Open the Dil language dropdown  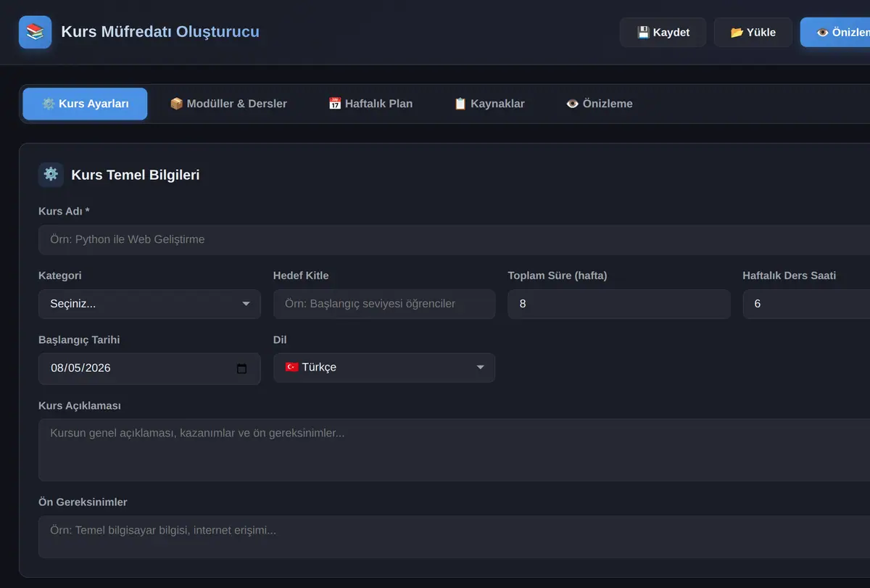tap(384, 368)
